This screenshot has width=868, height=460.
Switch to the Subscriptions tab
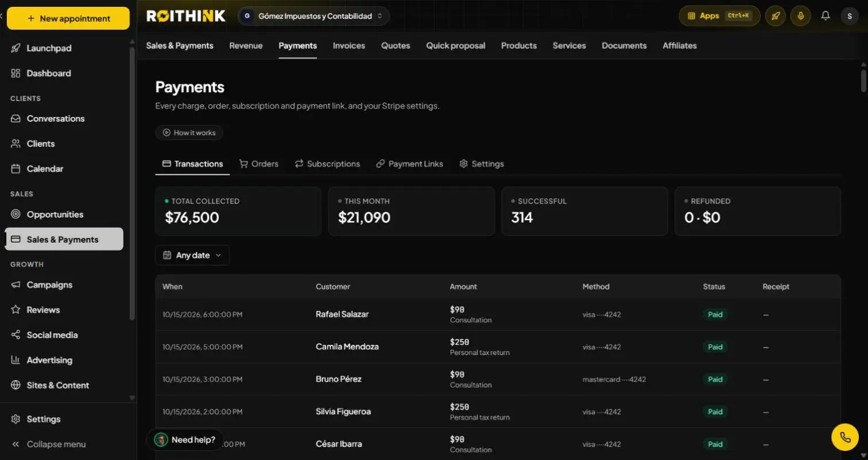[x=328, y=164]
